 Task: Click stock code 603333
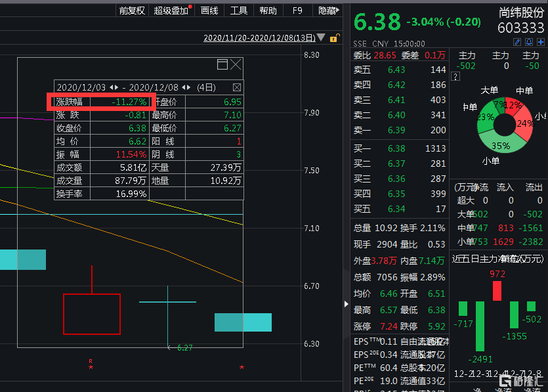[x=520, y=28]
